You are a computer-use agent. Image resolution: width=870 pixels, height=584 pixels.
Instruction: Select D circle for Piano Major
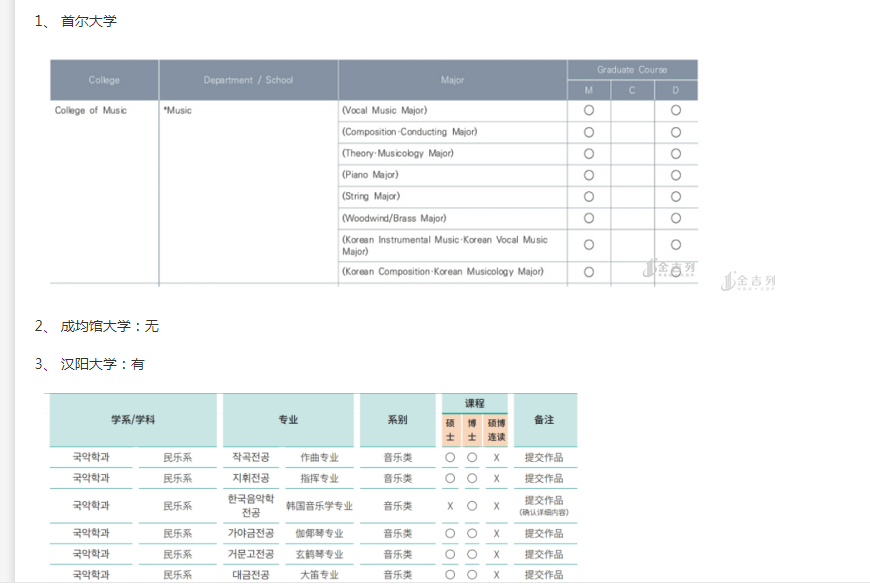[676, 175]
